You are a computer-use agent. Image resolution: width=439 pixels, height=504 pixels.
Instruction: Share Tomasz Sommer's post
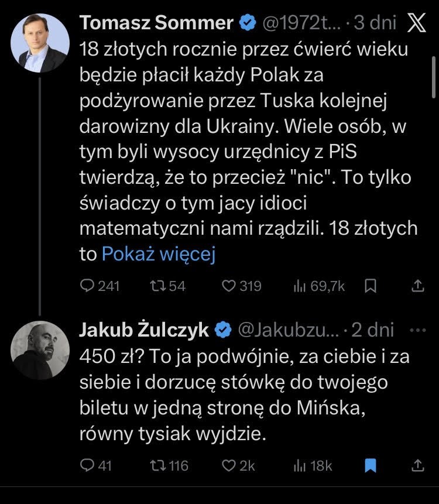418,286
